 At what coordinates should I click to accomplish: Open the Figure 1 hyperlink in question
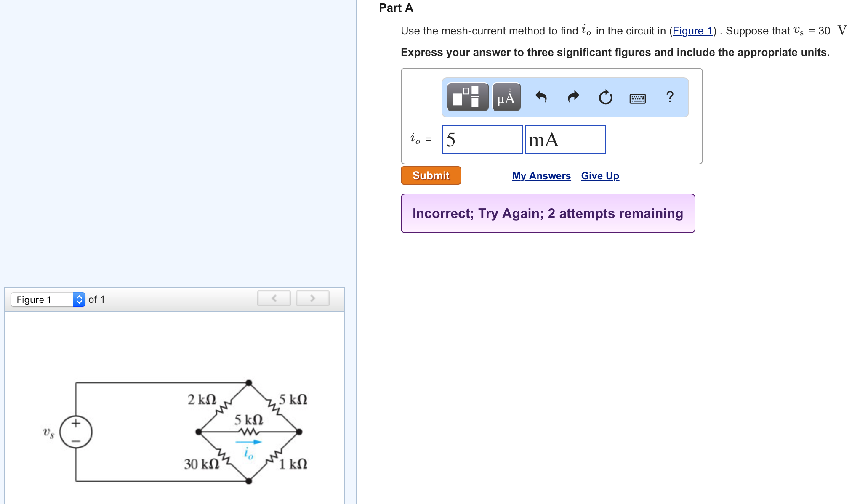692,31
